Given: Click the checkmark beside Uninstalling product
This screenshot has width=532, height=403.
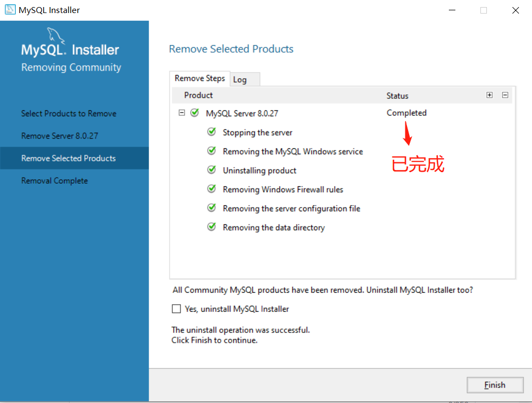Looking at the screenshot, I should pyautogui.click(x=211, y=170).
